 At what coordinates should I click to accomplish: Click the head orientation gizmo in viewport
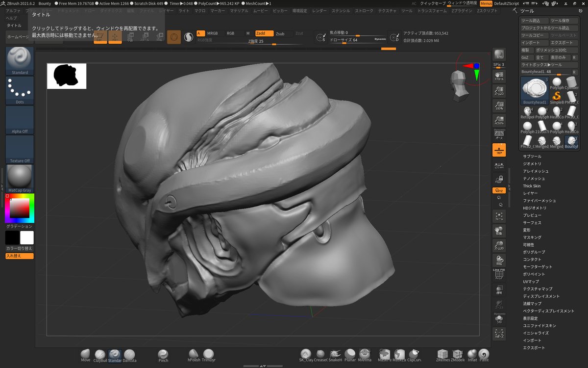tap(459, 86)
